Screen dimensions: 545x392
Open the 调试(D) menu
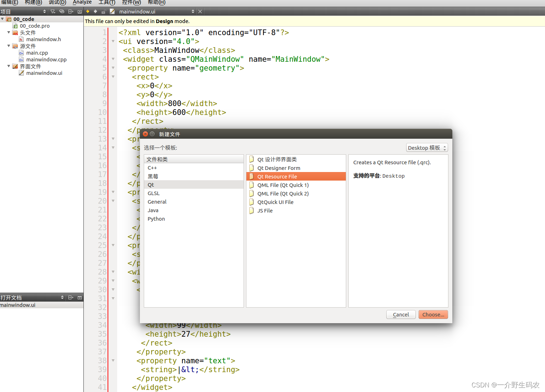click(x=58, y=2)
